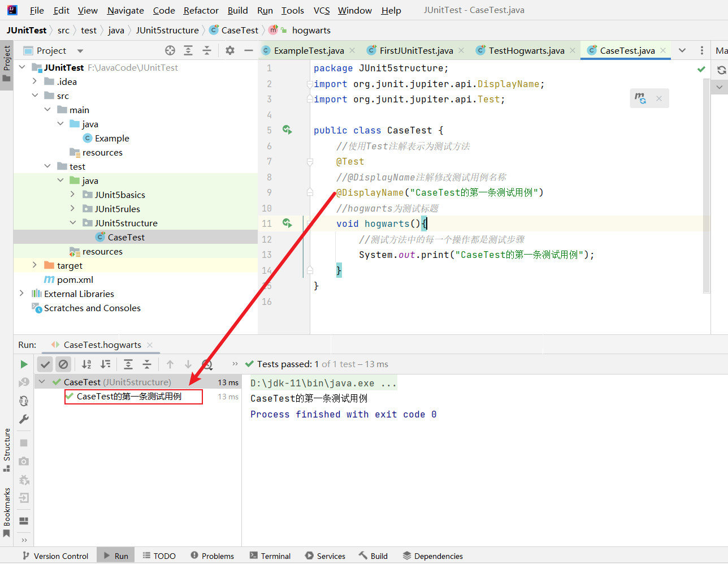The height and width of the screenshot is (564, 728).
Task: Click Expand All in Run toolbar
Action: [x=128, y=364]
